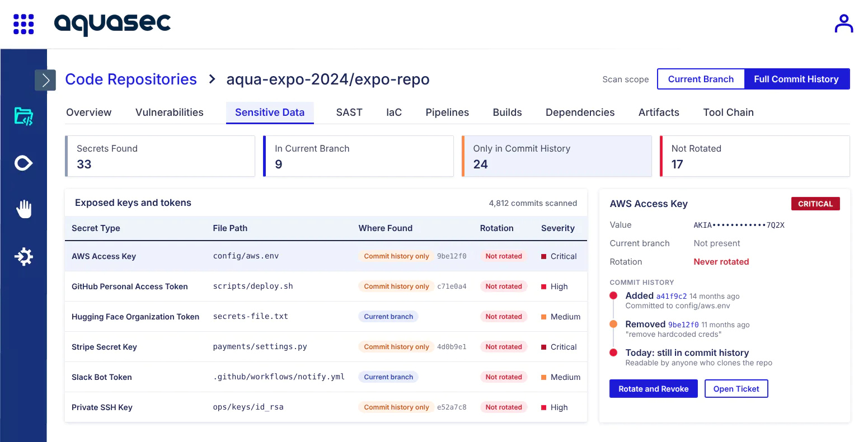
Task: Select Hugging Face Organization Token row
Action: 326,317
